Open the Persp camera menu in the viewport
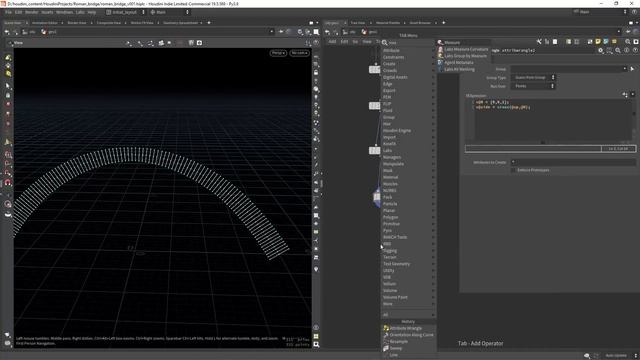 (x=278, y=53)
